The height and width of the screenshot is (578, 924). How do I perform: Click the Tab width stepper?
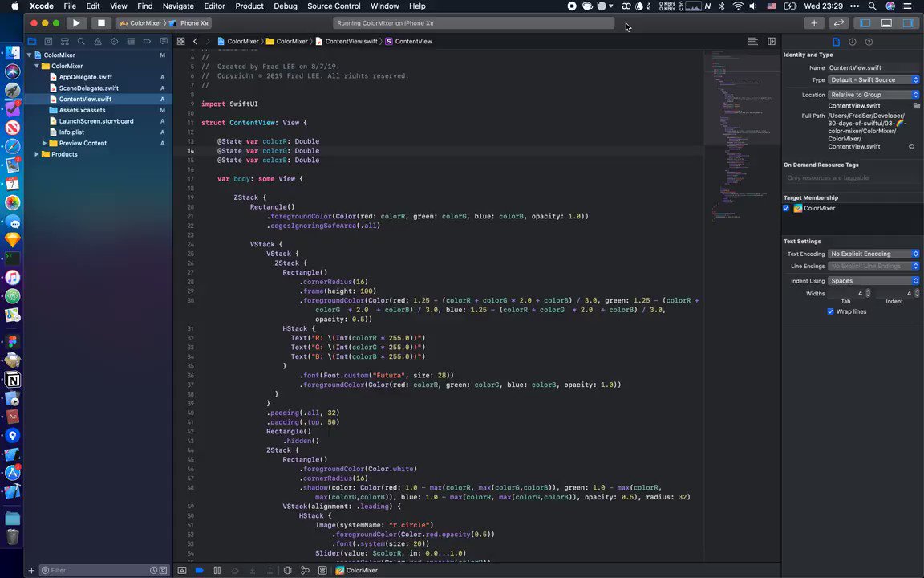pos(867,293)
